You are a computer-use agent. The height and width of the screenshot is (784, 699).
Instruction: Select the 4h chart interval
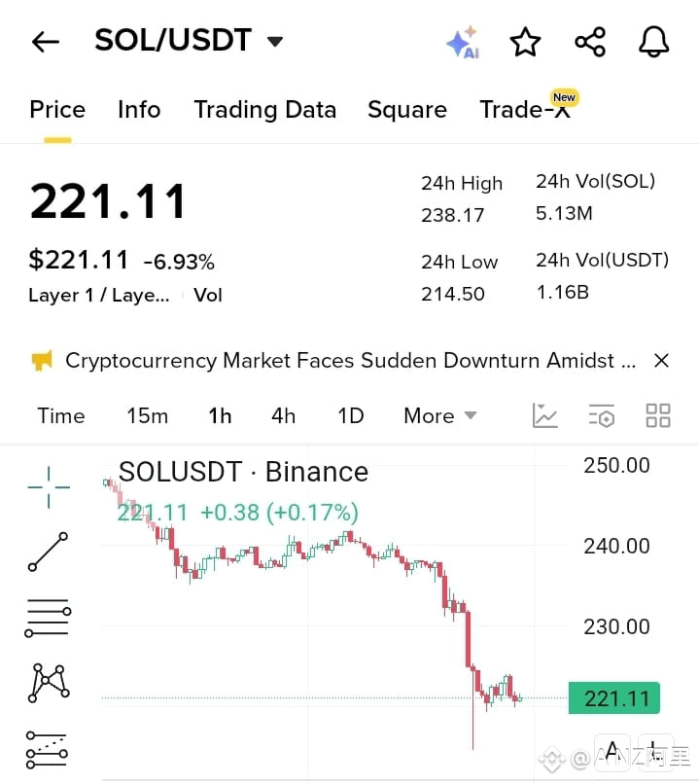click(283, 416)
